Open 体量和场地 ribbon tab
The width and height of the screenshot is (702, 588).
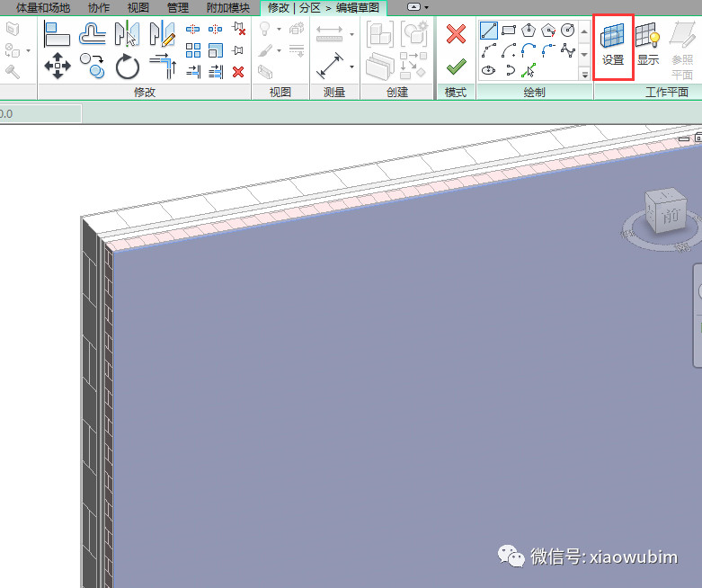[43, 7]
